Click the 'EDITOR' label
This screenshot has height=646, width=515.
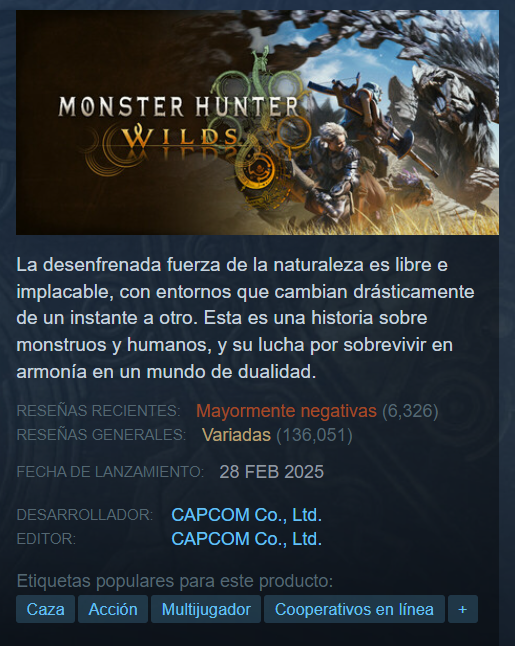[46, 538]
